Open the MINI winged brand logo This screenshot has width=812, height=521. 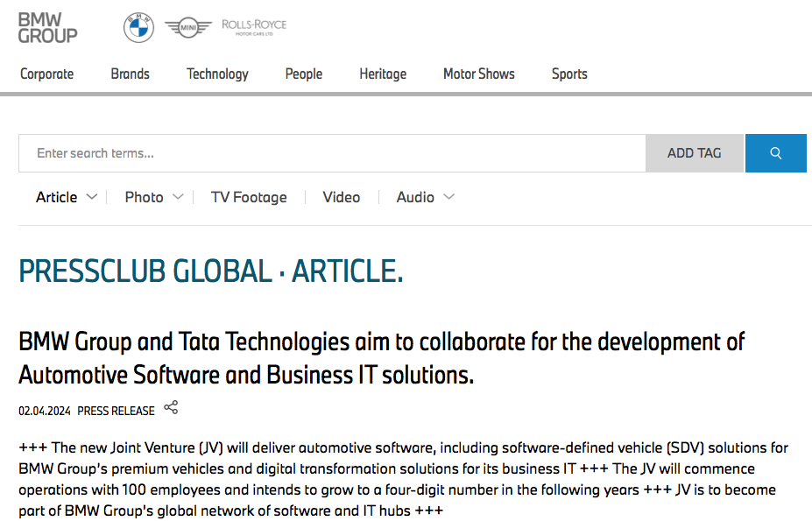tap(188, 27)
